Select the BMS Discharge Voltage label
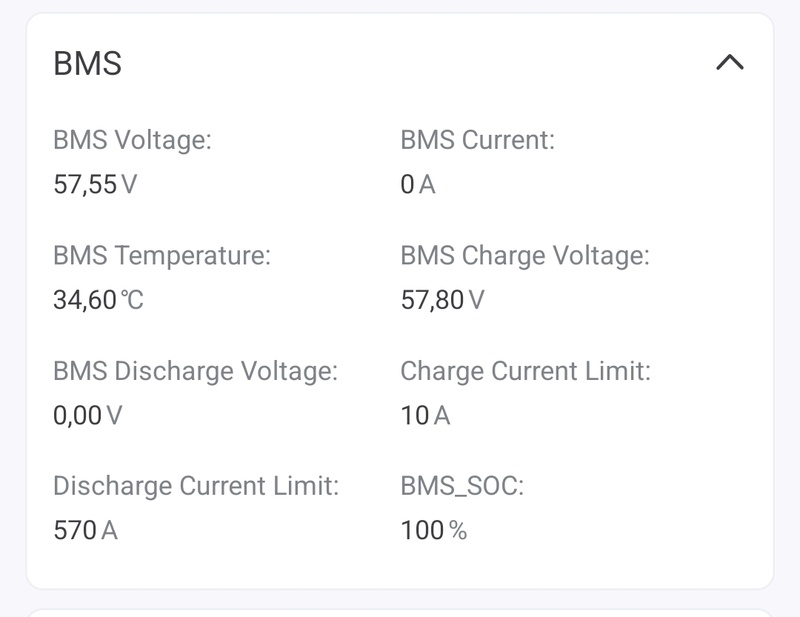Viewport: 800px width, 617px height. point(195,371)
